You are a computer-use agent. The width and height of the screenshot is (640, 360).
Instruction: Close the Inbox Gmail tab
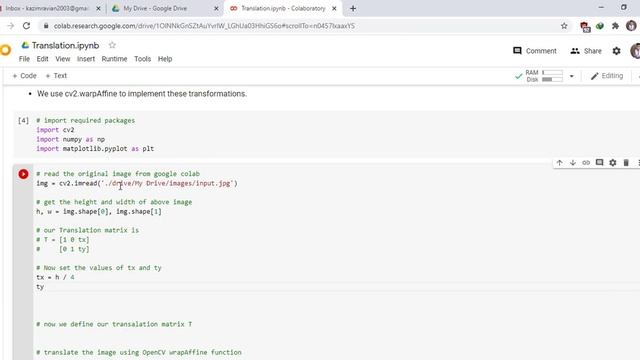tap(98, 8)
